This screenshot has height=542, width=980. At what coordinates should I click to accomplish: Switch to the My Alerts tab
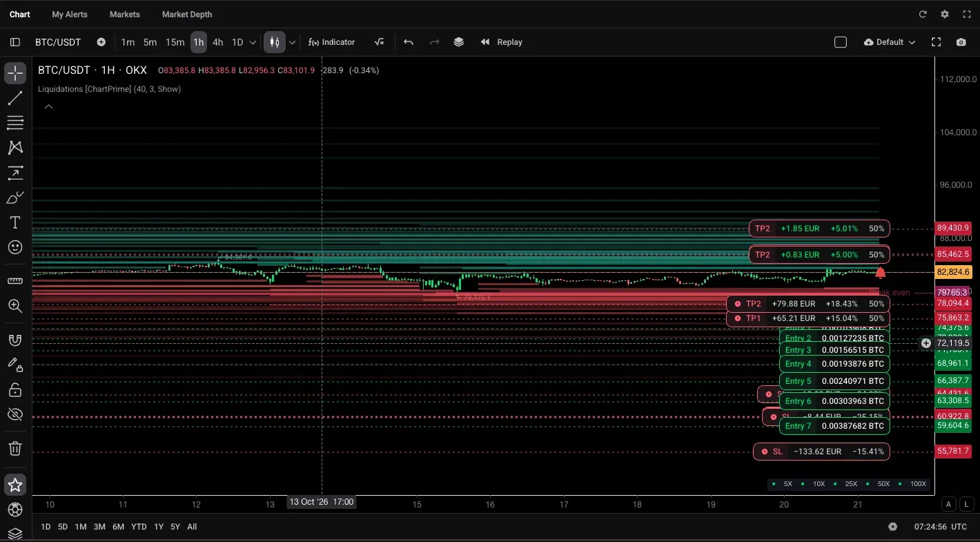point(70,14)
